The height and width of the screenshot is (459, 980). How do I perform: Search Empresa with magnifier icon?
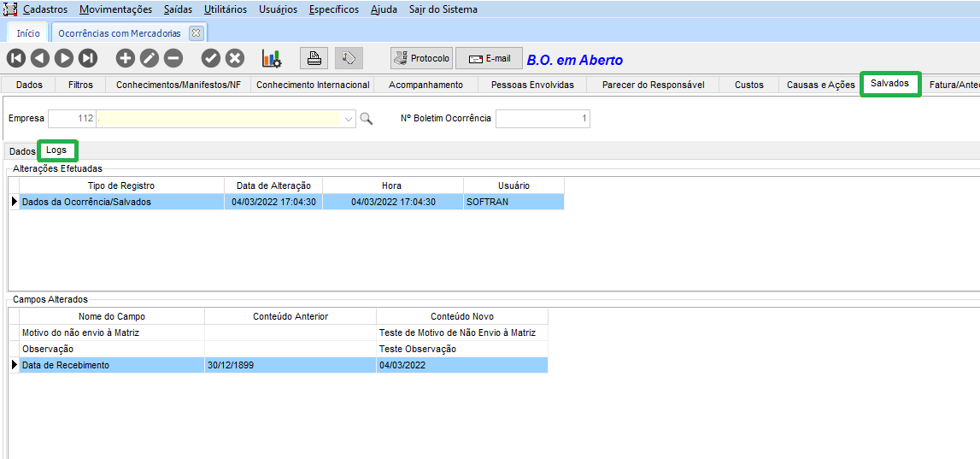(x=367, y=119)
